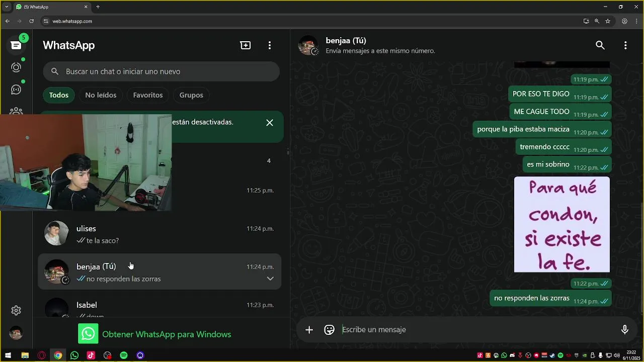Select the Todos filter
This screenshot has height=362, width=644.
[59, 95]
